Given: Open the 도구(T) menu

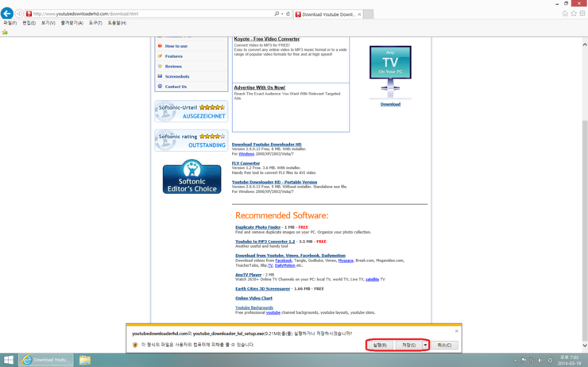Looking at the screenshot, I should click(x=95, y=23).
